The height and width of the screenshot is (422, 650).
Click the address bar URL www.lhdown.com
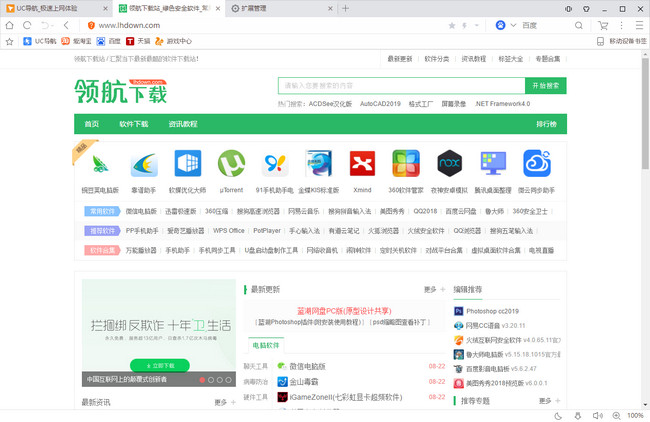[x=129, y=26]
